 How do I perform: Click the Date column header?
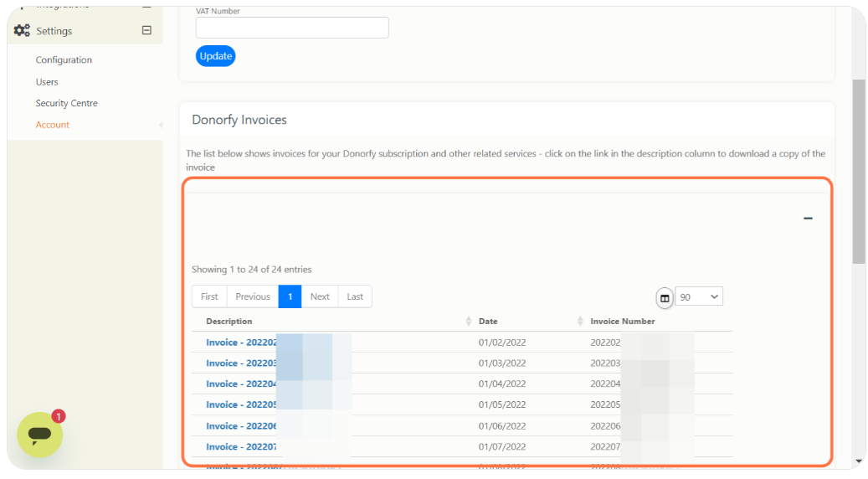pyautogui.click(x=488, y=322)
